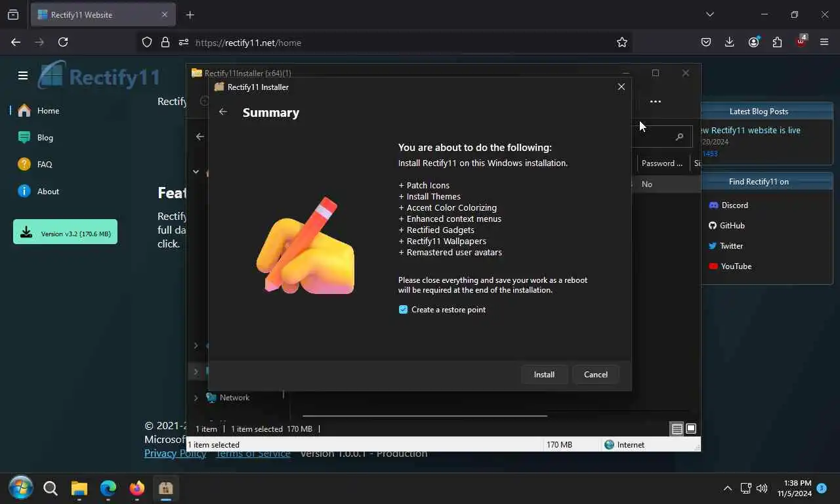Viewport: 840px width, 504px height.
Task: Open Twitter link
Action: (726, 245)
